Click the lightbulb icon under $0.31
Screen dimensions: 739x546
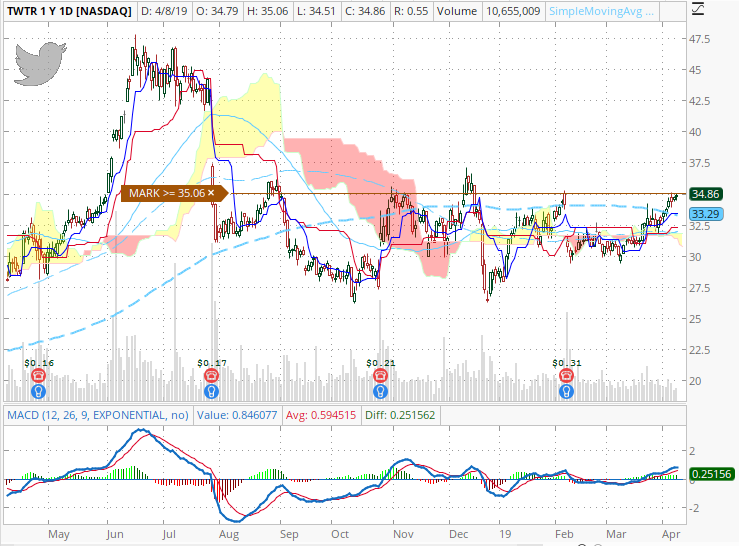click(567, 391)
